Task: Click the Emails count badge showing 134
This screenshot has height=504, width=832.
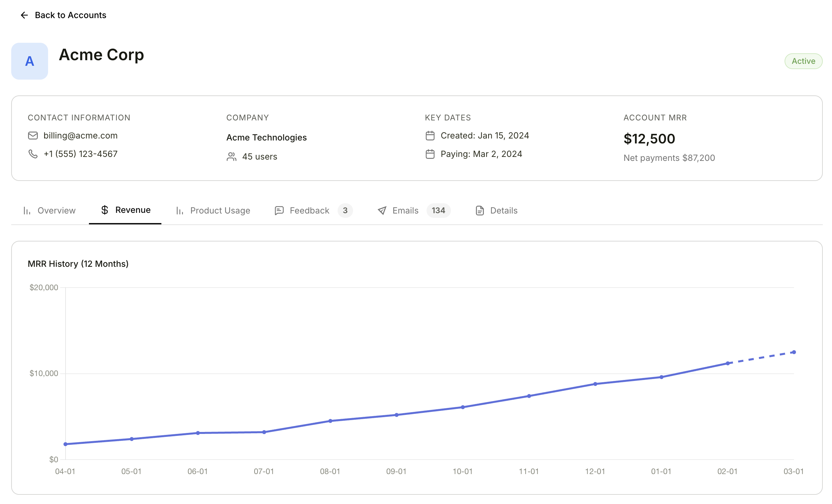Action: click(438, 210)
